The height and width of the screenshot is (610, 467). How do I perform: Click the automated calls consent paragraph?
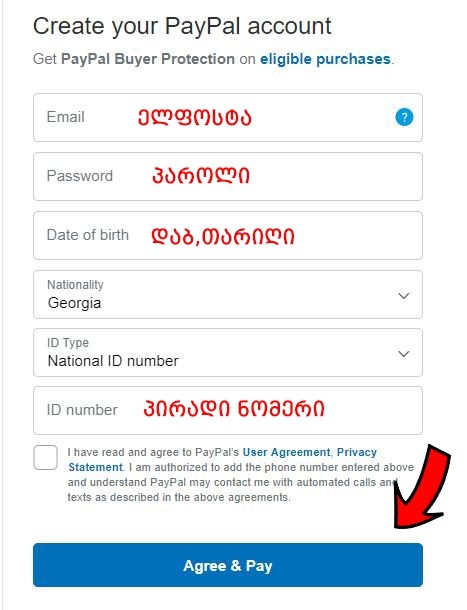241,475
